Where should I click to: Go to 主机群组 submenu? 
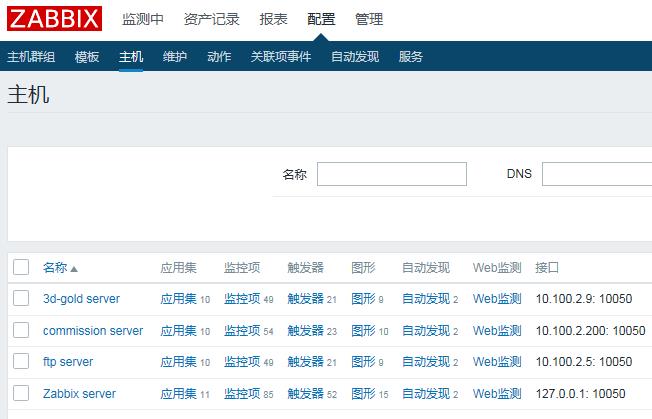pos(31,57)
